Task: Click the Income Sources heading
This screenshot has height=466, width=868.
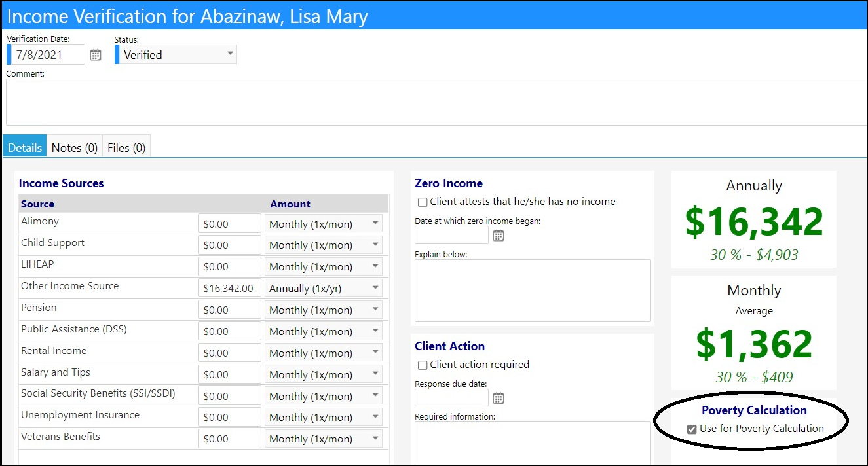Action: (x=61, y=183)
